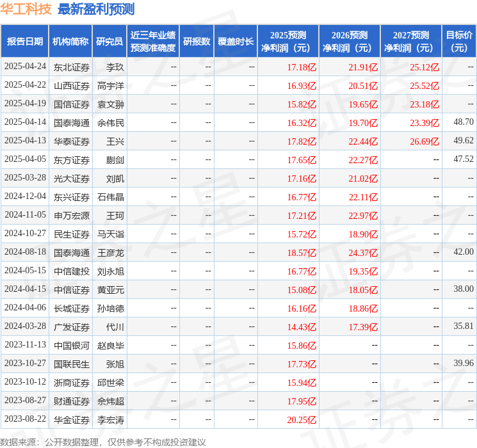Select 华金证券 institution cell
The width and height of the screenshot is (477, 448).
point(72,420)
